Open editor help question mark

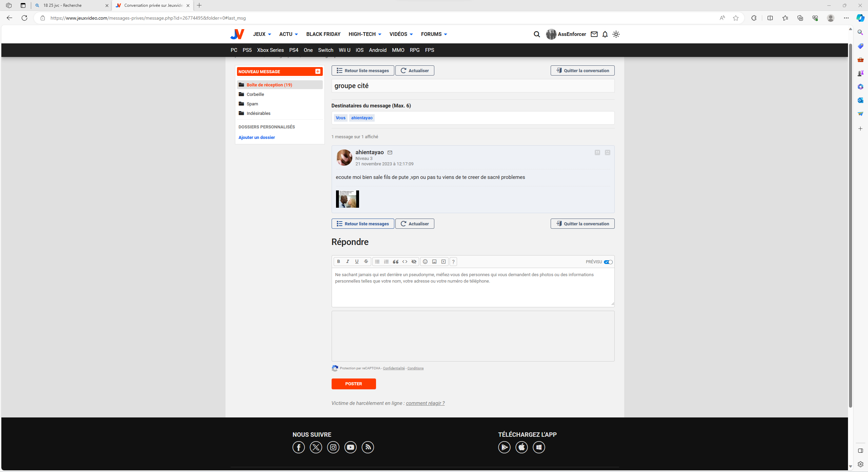pos(453,262)
